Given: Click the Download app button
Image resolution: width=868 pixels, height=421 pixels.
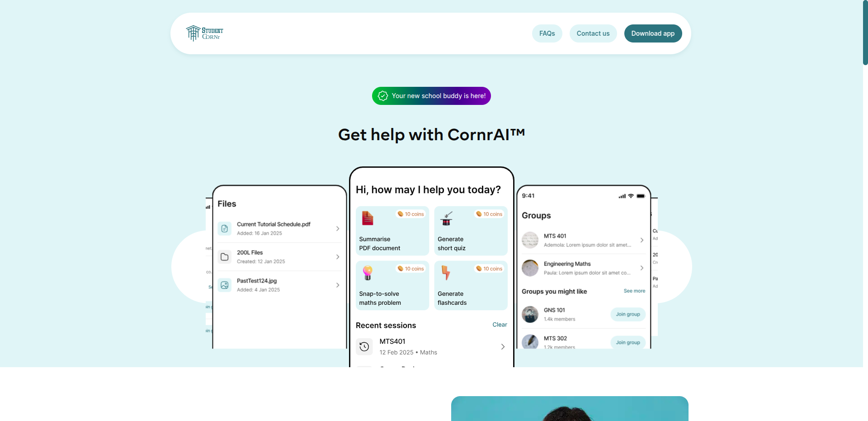Looking at the screenshot, I should tap(653, 33).
